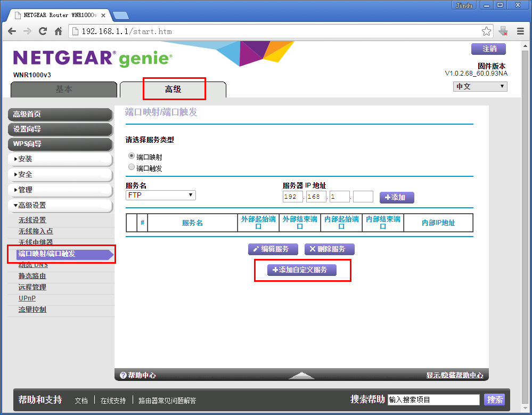Open the 中文 language dropdown
The image size is (532, 415).
click(x=480, y=86)
